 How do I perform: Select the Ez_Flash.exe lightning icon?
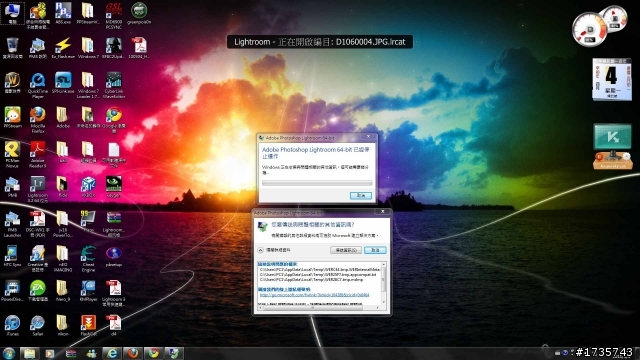63,48
